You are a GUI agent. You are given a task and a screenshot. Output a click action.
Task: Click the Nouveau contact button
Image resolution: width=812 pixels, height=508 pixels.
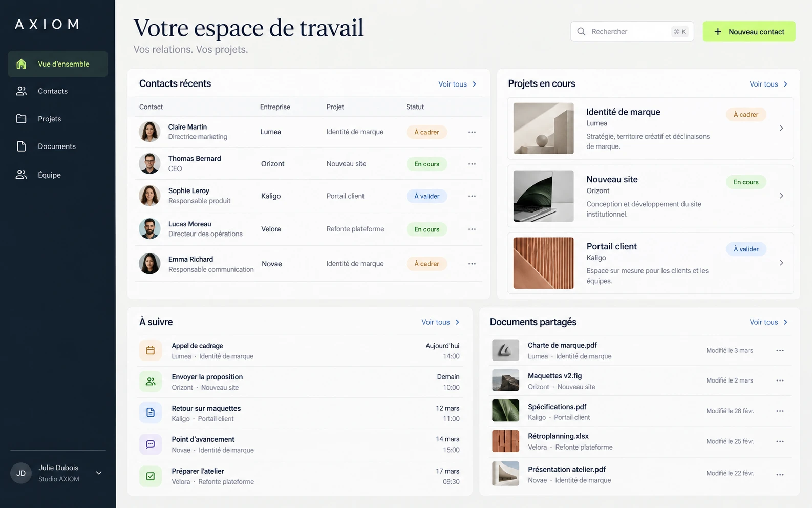[x=749, y=32]
